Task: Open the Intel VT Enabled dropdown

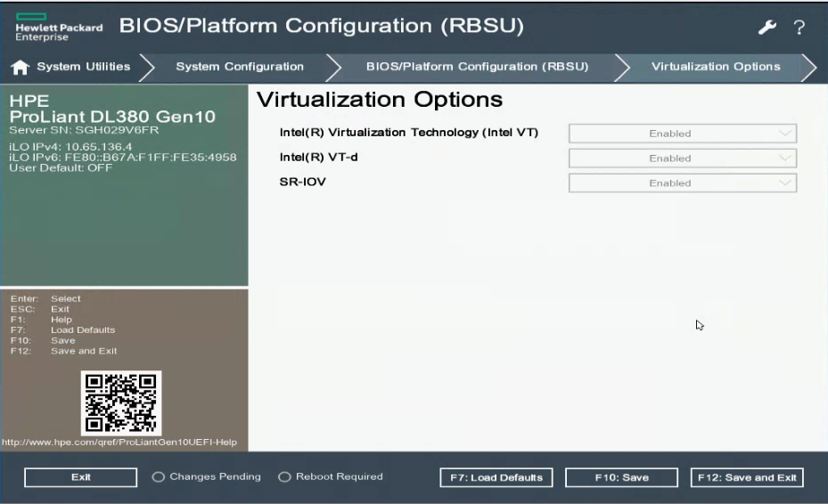Action: pos(682,134)
